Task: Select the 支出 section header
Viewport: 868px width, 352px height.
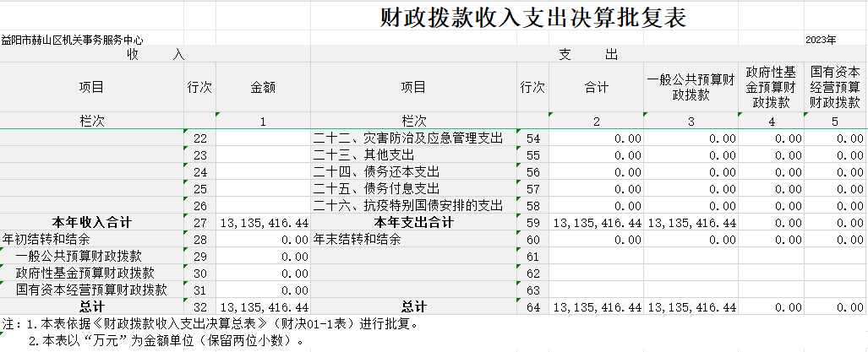Action: pyautogui.click(x=588, y=55)
